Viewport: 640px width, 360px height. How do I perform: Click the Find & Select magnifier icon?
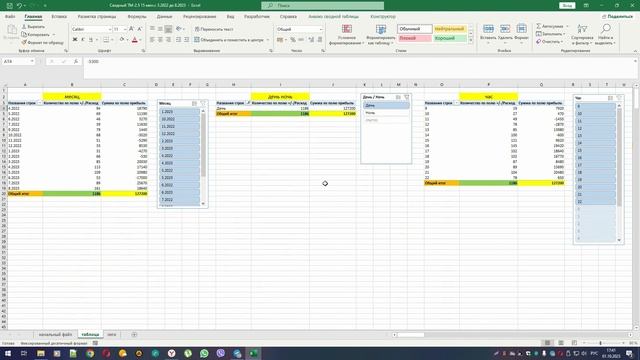[606, 29]
